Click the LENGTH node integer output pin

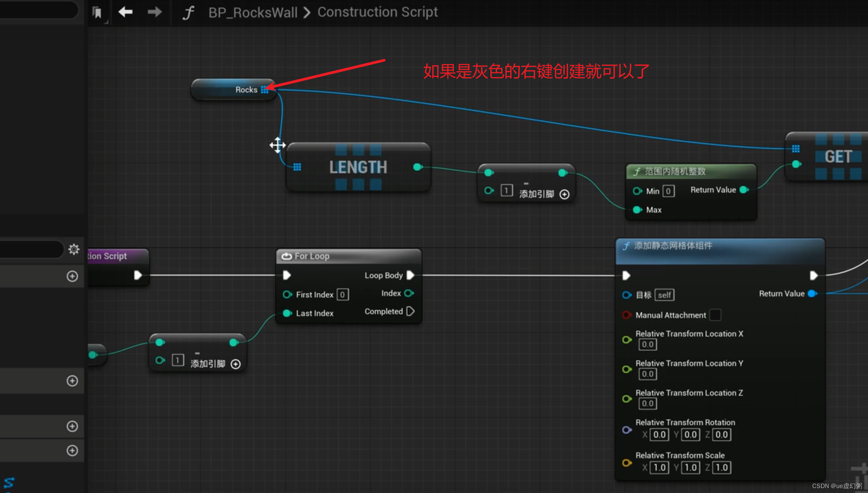tap(417, 167)
